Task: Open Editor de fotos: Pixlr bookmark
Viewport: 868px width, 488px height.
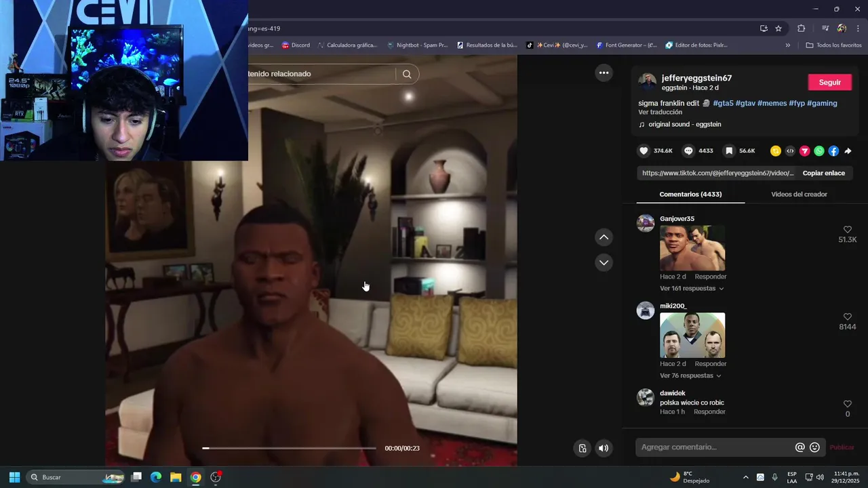Action: (696, 45)
